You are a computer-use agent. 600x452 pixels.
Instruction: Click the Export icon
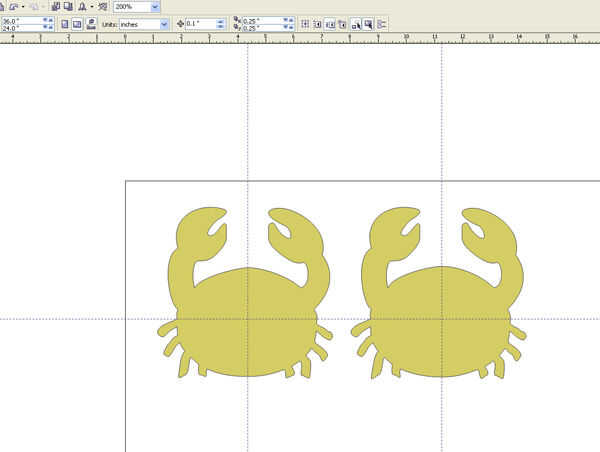(x=68, y=7)
